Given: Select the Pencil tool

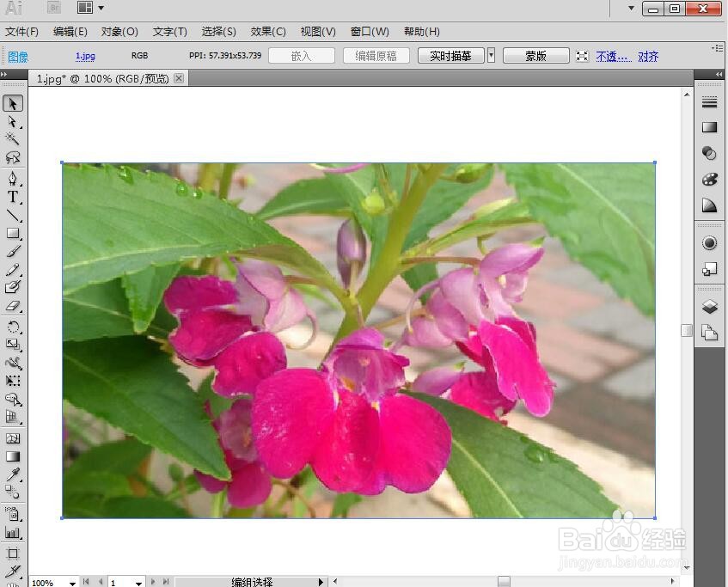Looking at the screenshot, I should tap(13, 270).
